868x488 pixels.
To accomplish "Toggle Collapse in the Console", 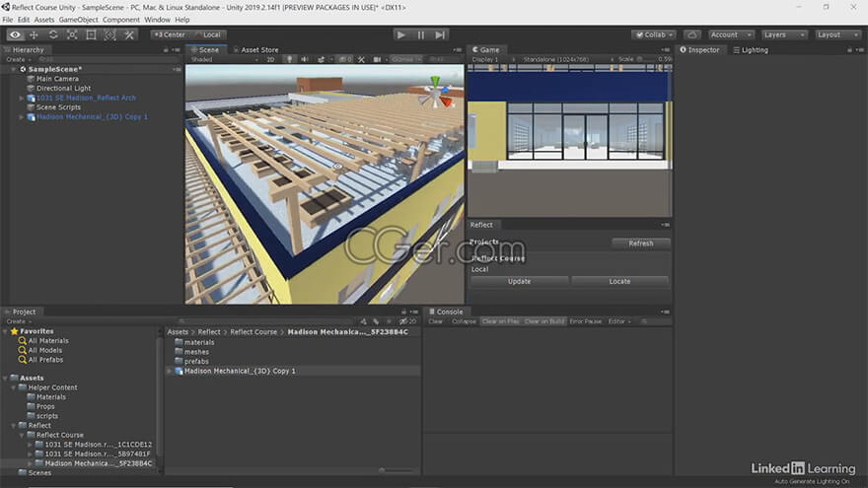I will coord(464,321).
